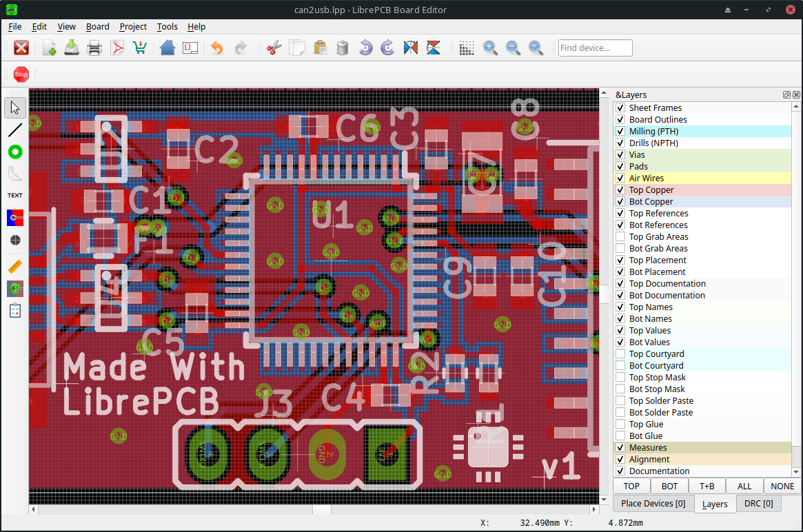Viewport: 803px width, 532px height.
Task: Uncheck the Board Outlines layer
Action: [x=620, y=120]
